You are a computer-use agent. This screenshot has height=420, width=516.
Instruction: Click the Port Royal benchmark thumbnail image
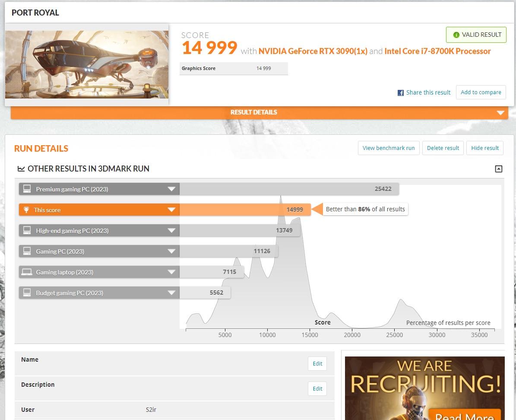[x=87, y=64]
